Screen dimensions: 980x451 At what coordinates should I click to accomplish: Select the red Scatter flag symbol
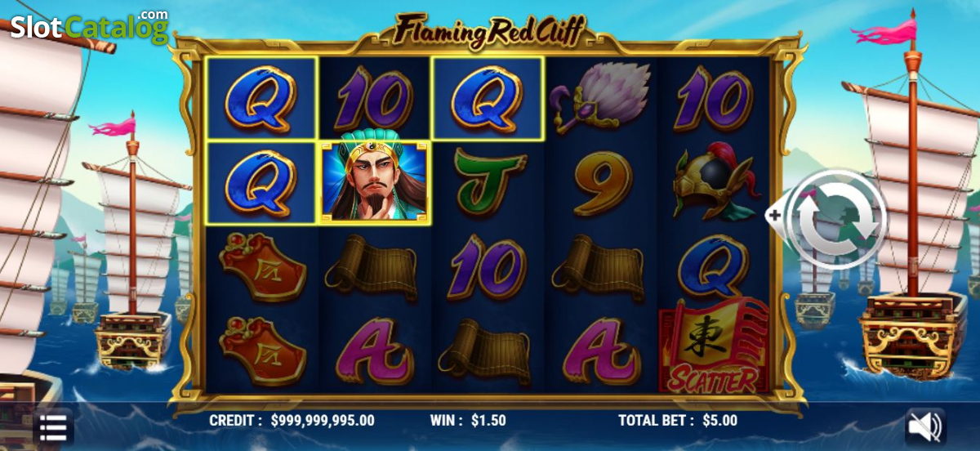715,346
